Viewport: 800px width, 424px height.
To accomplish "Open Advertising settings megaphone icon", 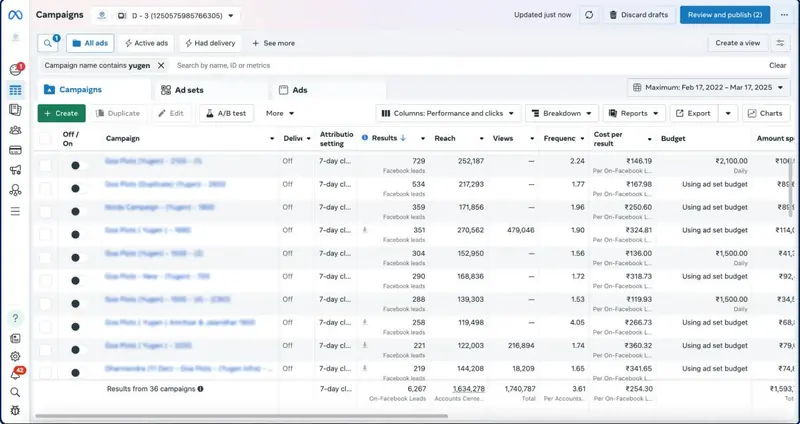I will point(15,170).
